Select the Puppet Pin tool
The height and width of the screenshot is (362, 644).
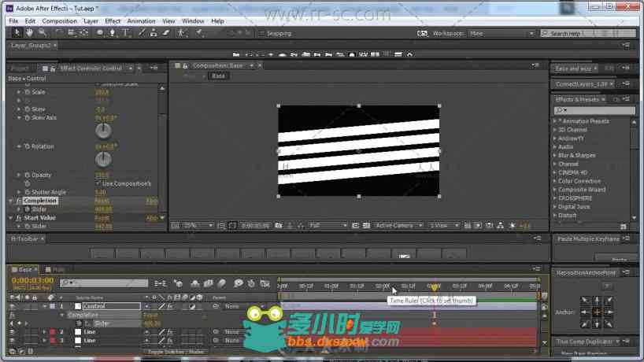pyautogui.click(x=199, y=33)
